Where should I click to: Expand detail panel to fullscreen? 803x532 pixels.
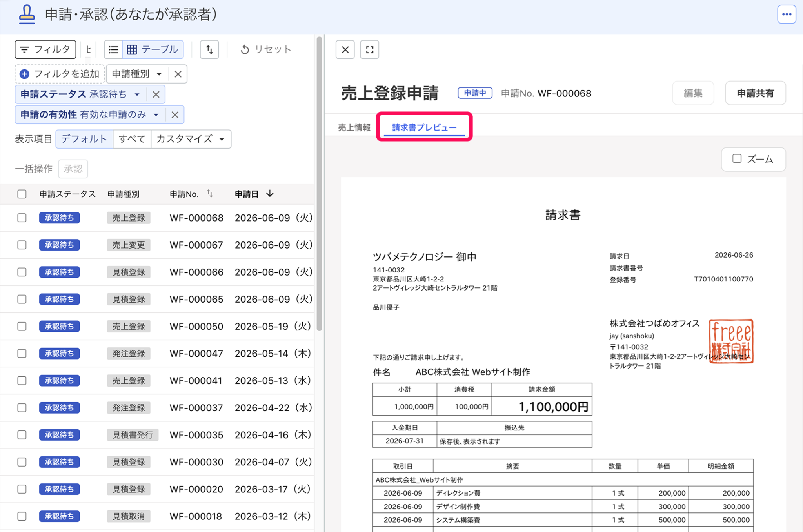click(369, 50)
